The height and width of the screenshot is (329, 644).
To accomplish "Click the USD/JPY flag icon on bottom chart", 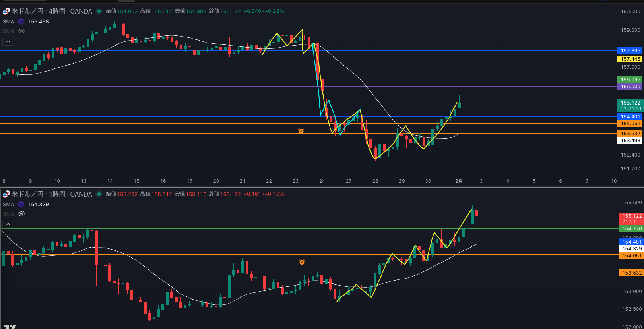I will (6, 195).
